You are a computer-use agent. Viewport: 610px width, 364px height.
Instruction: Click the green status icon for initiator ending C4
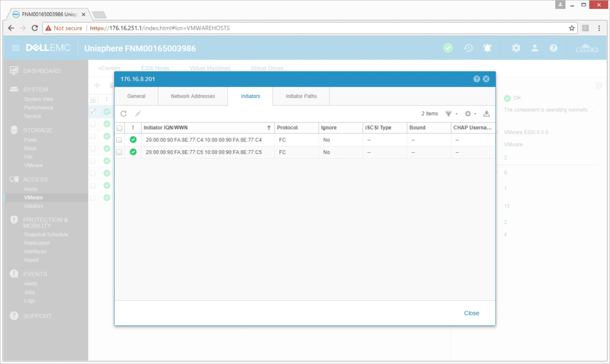click(x=133, y=140)
